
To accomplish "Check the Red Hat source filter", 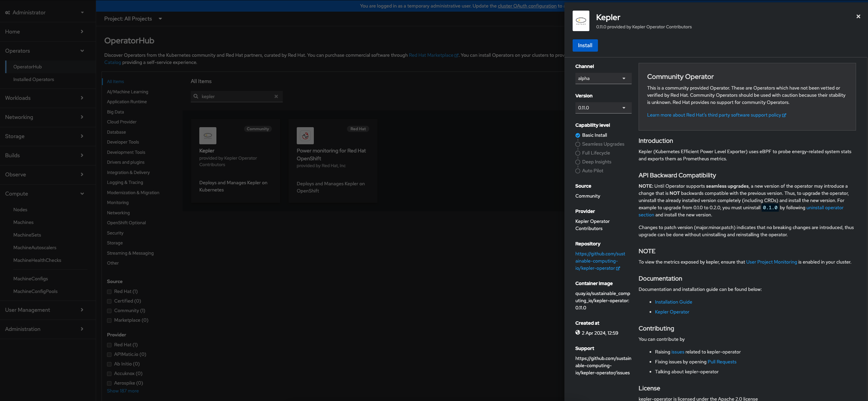I will 109,292.
